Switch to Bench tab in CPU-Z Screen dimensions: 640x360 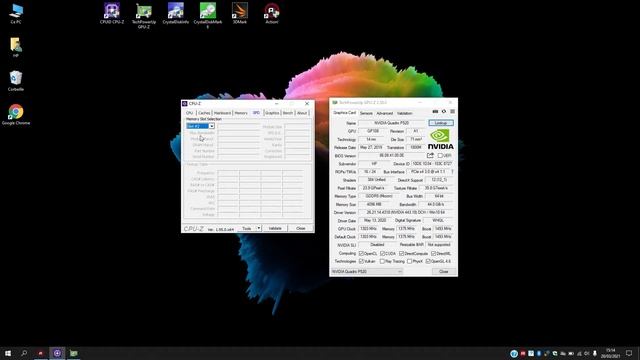(x=288, y=113)
